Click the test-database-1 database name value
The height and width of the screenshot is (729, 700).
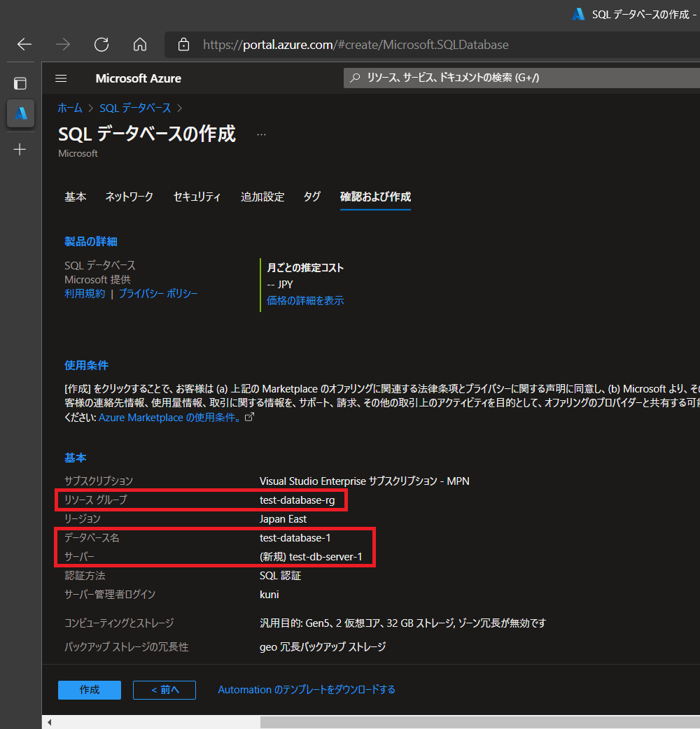pyautogui.click(x=295, y=538)
